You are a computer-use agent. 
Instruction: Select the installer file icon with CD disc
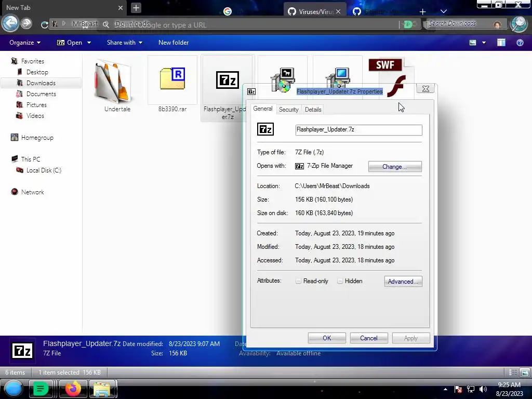[283, 79]
